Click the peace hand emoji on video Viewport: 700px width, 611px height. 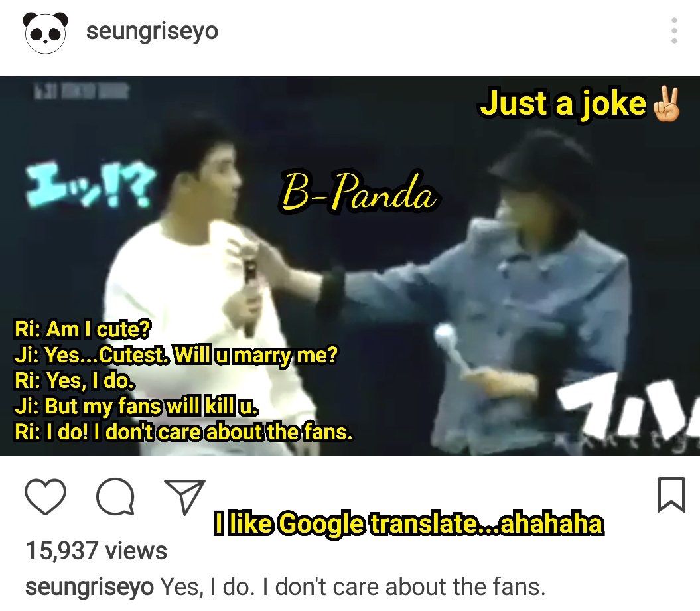(667, 103)
